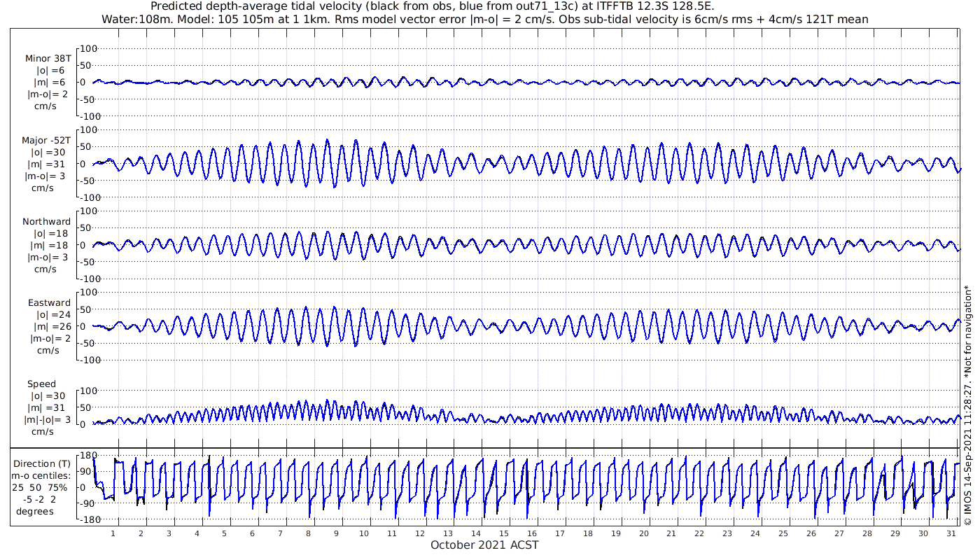Click x-axis day tick label '23'
Screen dimensions: 980x560
click(727, 533)
